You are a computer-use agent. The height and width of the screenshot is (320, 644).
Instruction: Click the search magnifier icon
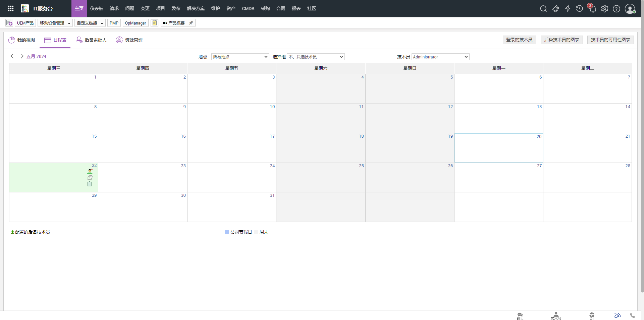click(x=543, y=9)
